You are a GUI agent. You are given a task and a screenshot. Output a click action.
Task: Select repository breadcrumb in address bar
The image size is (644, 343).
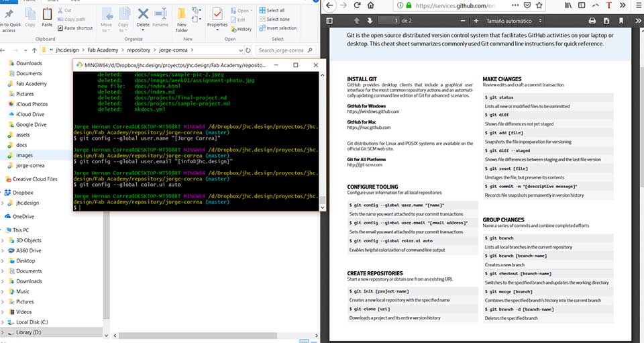point(138,50)
